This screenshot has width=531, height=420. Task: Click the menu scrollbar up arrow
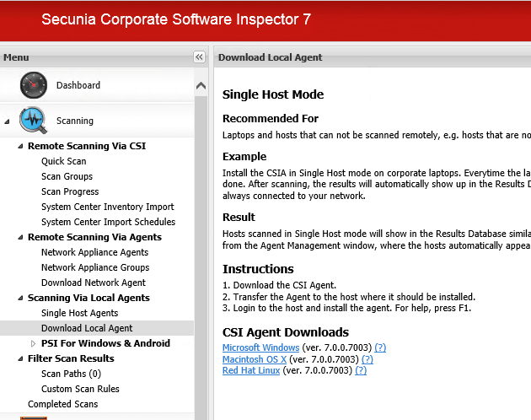click(201, 85)
